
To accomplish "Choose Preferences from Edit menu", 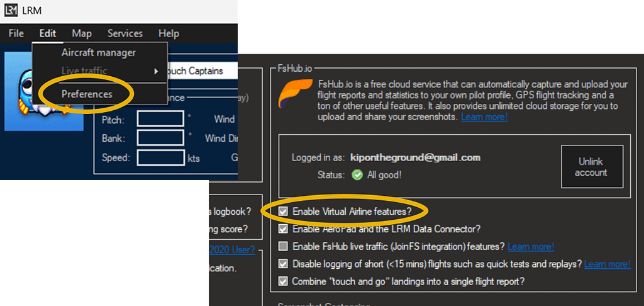I will pos(87,94).
